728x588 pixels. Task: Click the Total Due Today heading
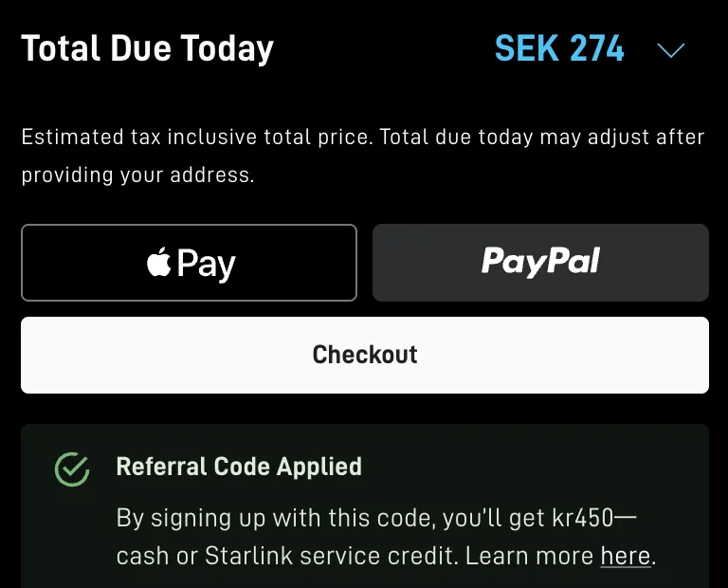(x=148, y=48)
